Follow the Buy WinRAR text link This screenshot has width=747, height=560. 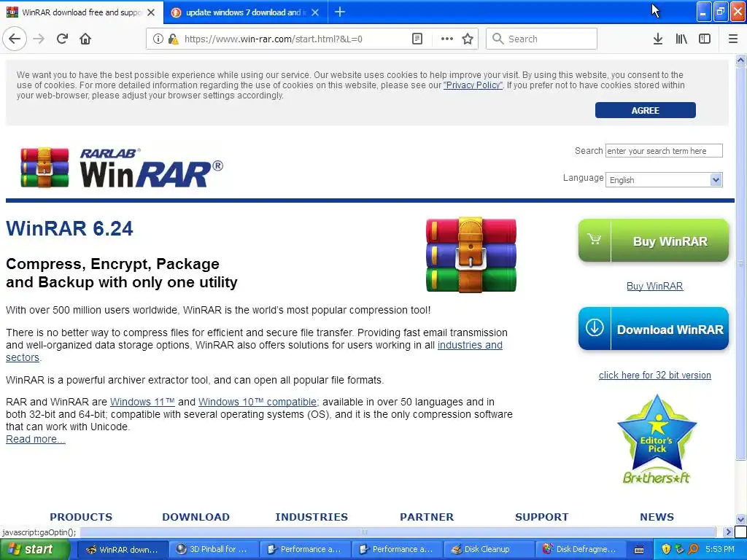654,286
